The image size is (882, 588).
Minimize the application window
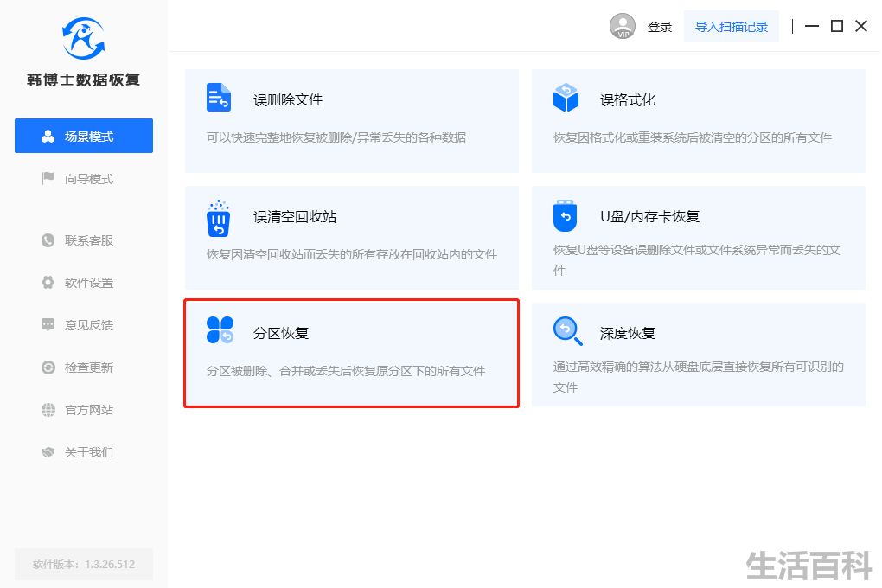point(812,26)
